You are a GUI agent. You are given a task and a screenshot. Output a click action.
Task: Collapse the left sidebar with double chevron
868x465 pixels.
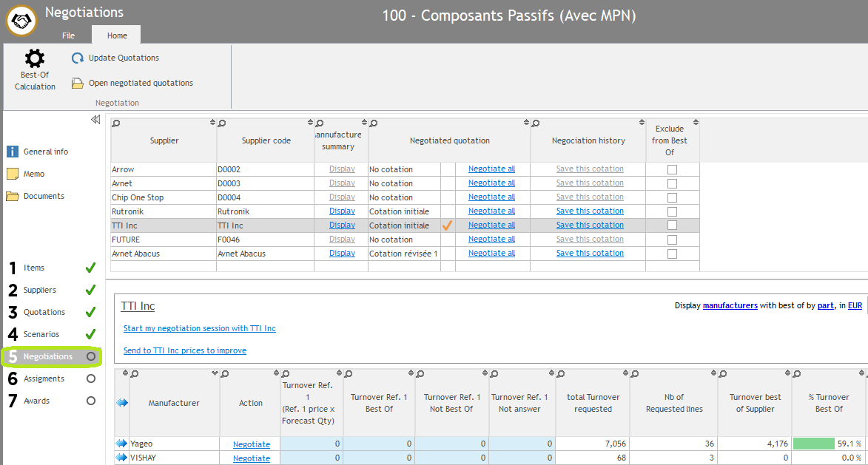coord(95,120)
